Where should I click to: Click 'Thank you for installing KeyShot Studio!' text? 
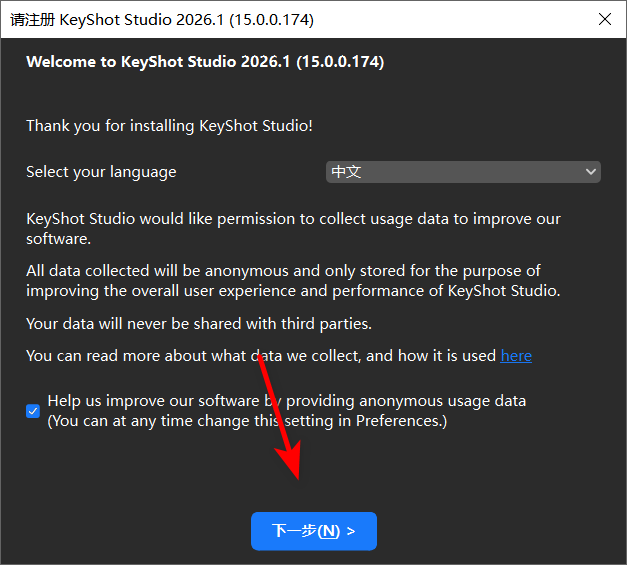click(x=169, y=126)
